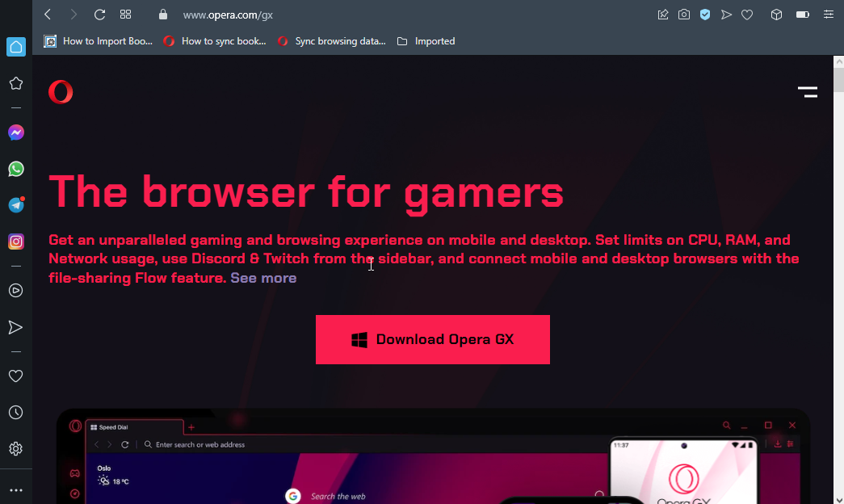Open My Flow send icon in toolbar
Image resolution: width=844 pixels, height=504 pixels.
pyautogui.click(x=726, y=15)
